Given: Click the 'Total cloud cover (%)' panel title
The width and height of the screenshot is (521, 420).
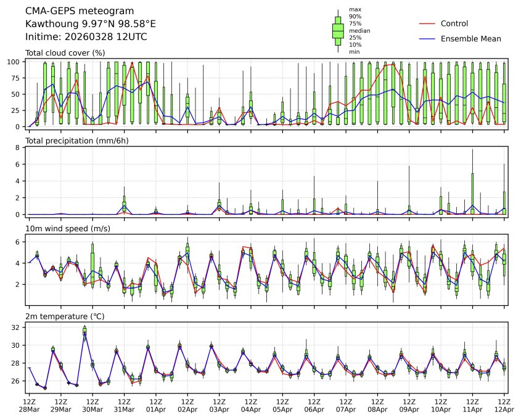Looking at the screenshot, I should [65, 53].
